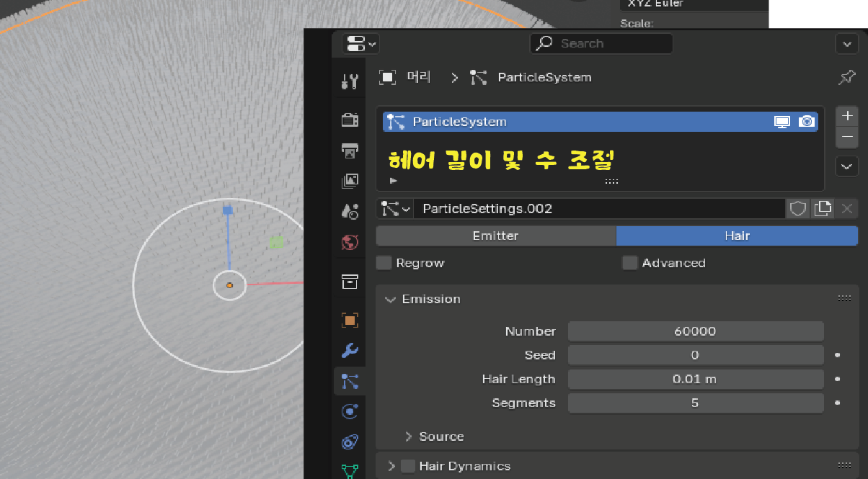Click the ParticleSystem breadcrumb
The width and height of the screenshot is (868, 479).
pos(531,77)
